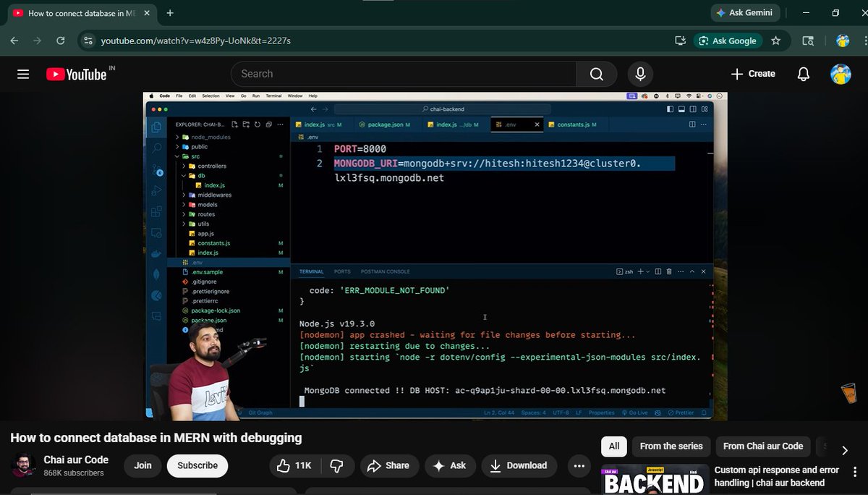Open VS Code Explorer activity icon

156,127
